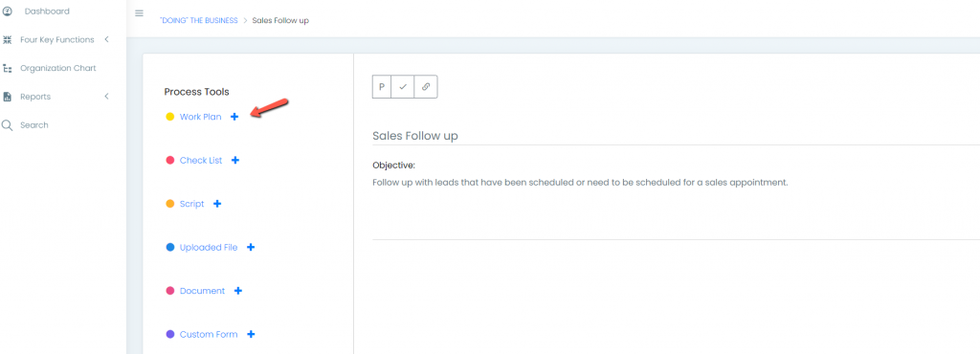Add an Uploaded File via plus icon

tap(251, 247)
